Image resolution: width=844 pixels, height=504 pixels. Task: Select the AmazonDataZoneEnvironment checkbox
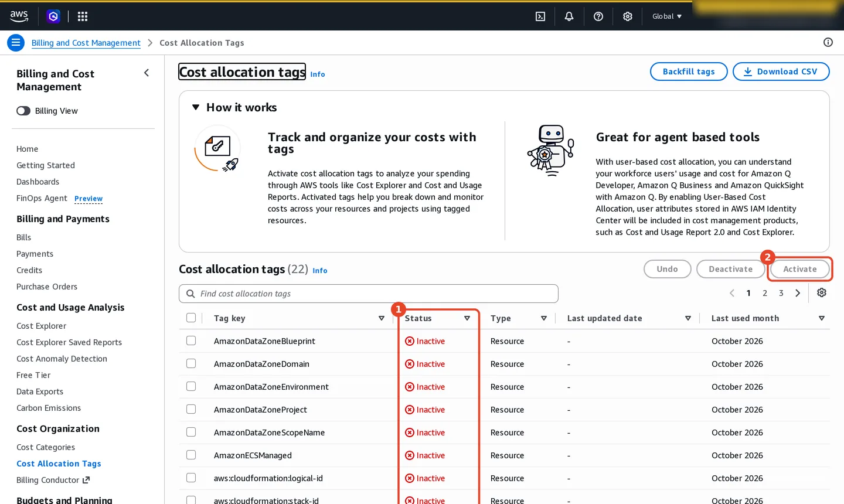pyautogui.click(x=191, y=386)
